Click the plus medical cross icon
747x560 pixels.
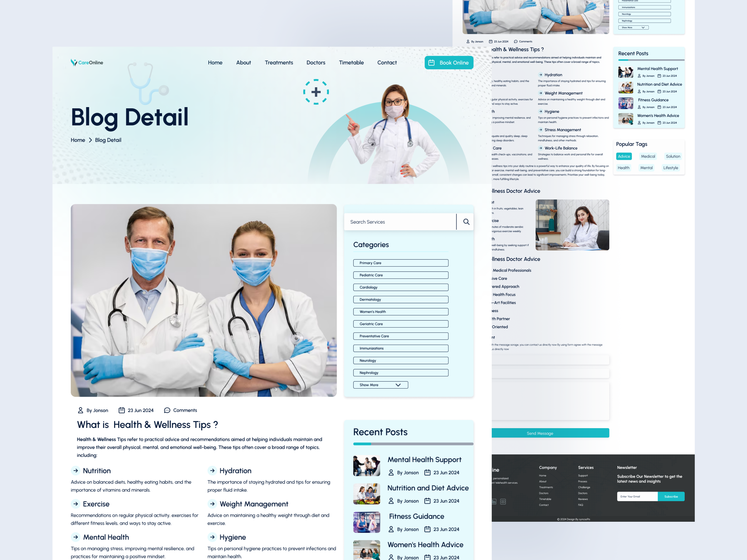click(x=316, y=92)
